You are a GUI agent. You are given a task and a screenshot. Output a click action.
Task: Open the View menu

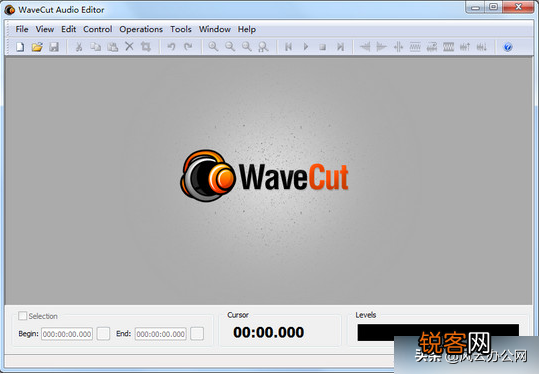click(x=45, y=29)
